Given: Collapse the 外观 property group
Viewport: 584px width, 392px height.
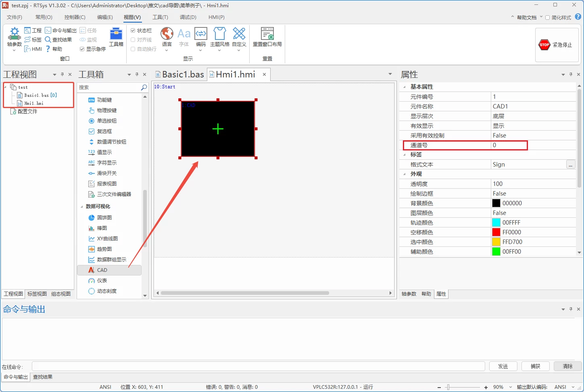Looking at the screenshot, I should click(405, 174).
